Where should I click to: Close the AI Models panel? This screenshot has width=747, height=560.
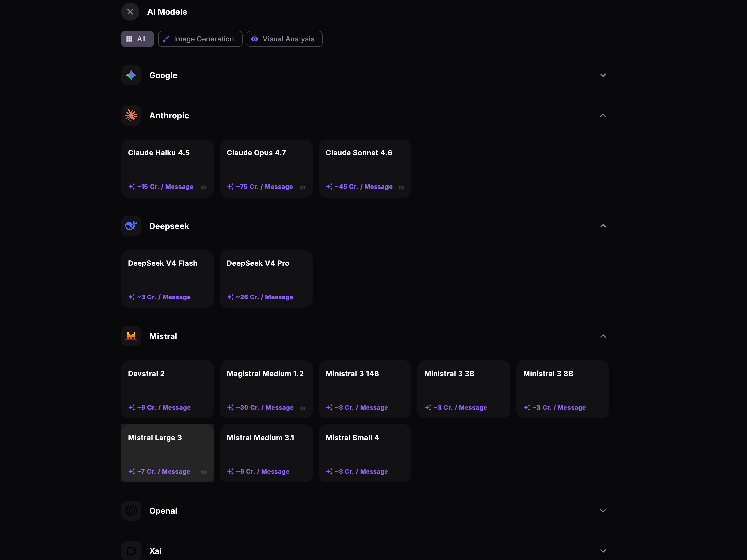pyautogui.click(x=130, y=12)
